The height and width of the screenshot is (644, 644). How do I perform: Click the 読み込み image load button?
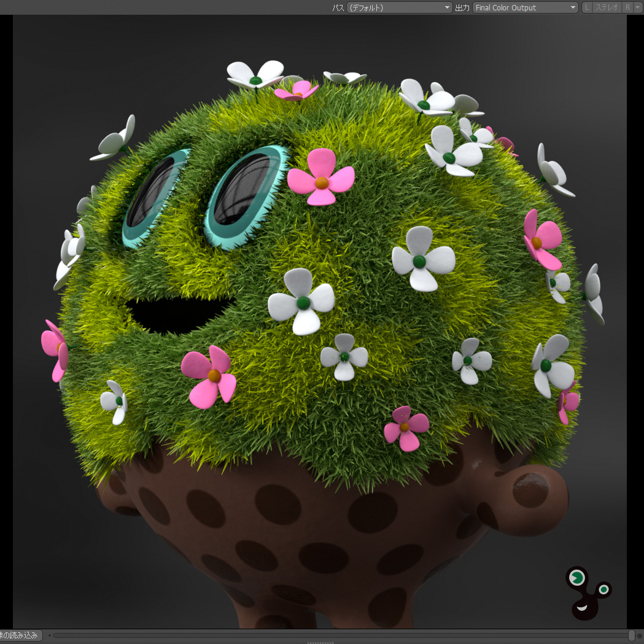(20, 635)
